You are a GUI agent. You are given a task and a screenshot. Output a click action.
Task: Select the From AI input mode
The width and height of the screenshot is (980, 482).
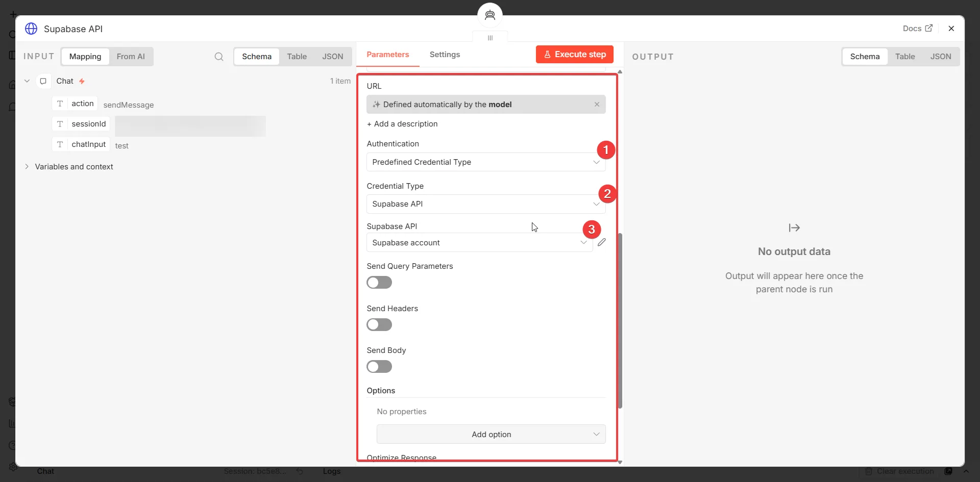131,57
